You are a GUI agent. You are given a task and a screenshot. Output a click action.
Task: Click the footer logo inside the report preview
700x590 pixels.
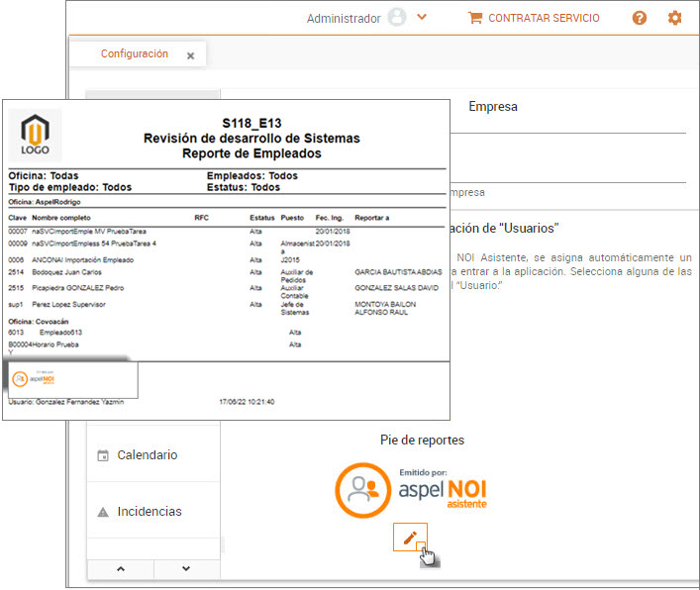pos(37,380)
